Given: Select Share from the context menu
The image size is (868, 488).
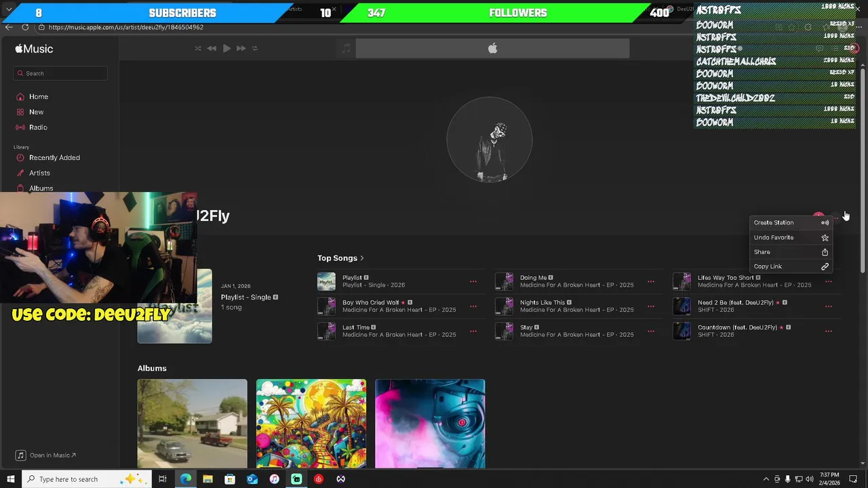Looking at the screenshot, I should (x=791, y=252).
